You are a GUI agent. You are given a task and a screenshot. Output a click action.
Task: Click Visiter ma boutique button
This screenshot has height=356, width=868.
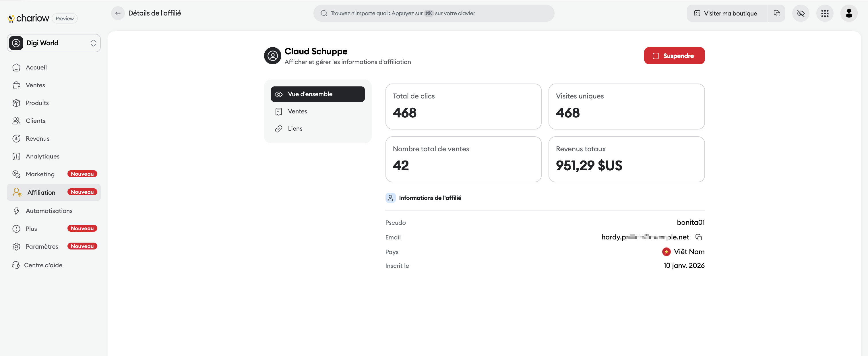click(726, 13)
